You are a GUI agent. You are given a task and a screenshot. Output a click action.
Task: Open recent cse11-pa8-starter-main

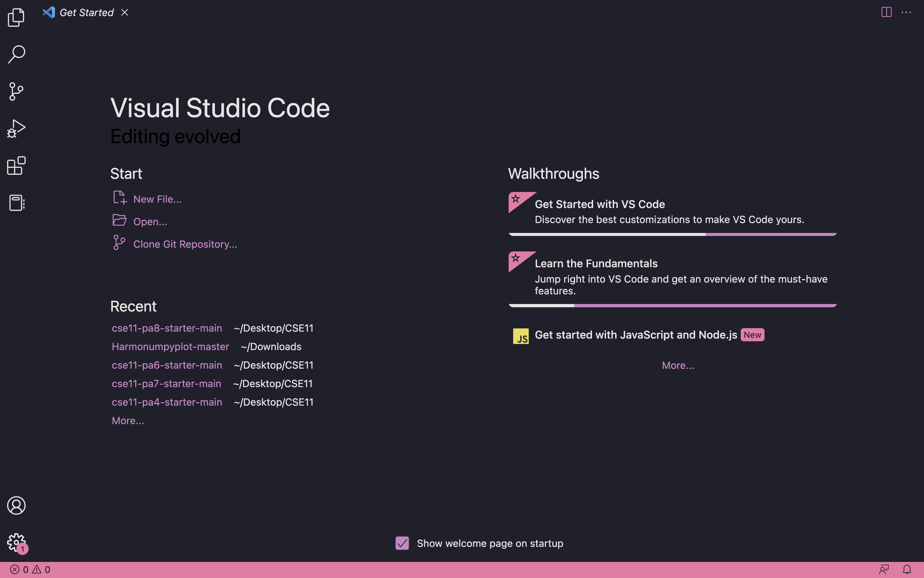click(x=167, y=328)
